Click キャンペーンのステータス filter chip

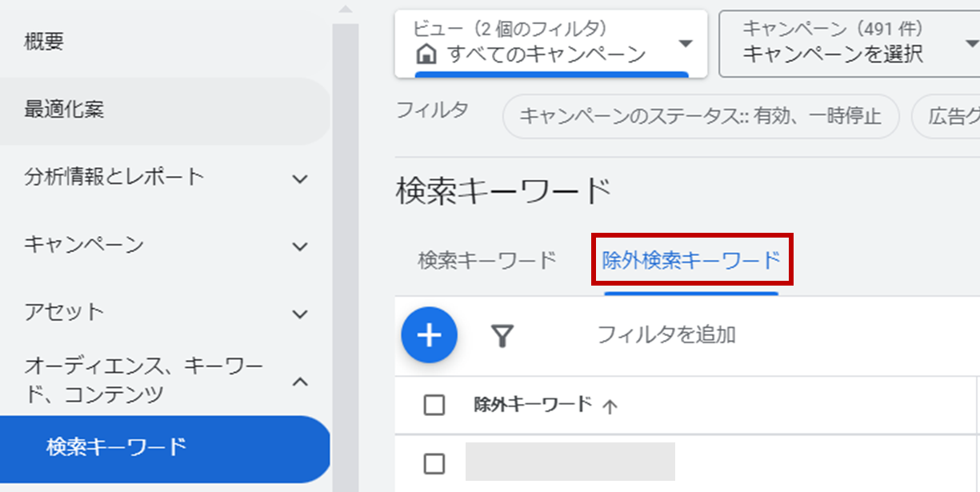point(701,117)
